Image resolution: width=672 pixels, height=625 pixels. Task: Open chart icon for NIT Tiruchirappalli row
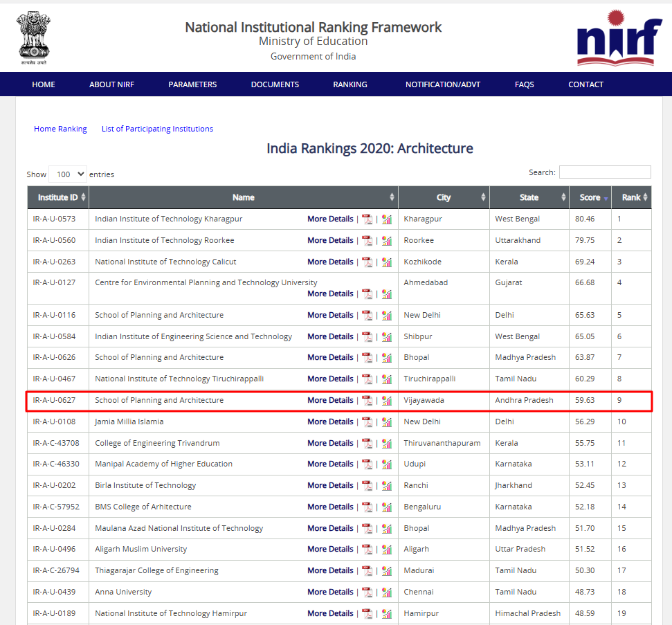pos(387,379)
